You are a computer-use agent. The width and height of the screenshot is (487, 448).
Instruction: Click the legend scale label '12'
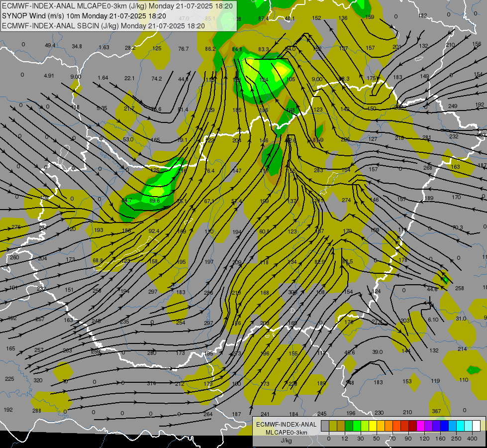[344, 439]
